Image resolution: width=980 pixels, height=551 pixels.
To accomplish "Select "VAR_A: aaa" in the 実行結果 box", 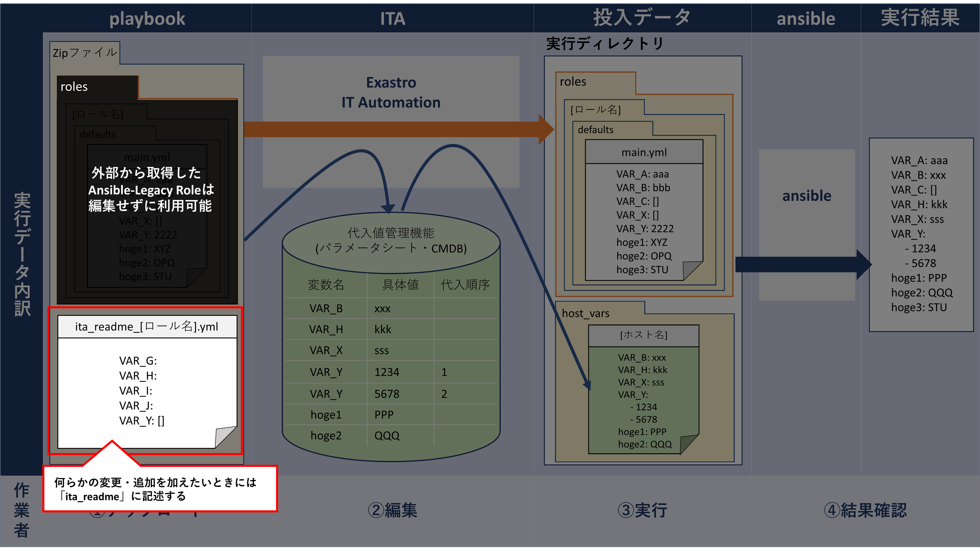I will (x=919, y=160).
